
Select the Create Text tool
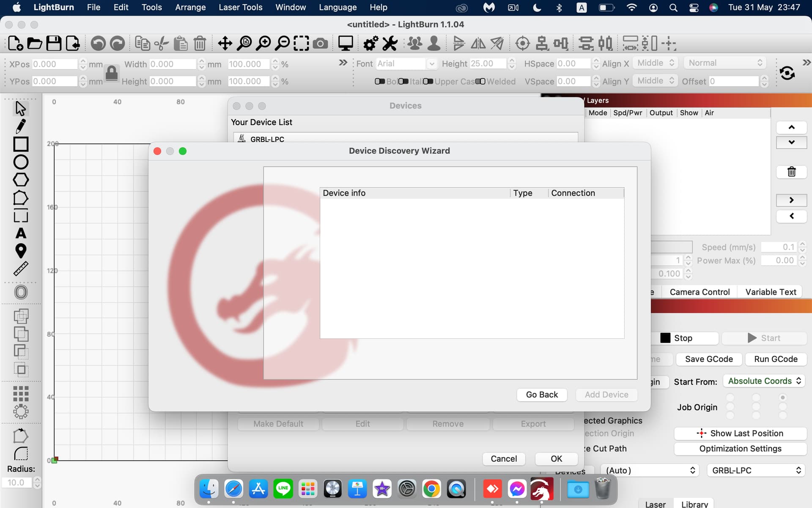[20, 233]
